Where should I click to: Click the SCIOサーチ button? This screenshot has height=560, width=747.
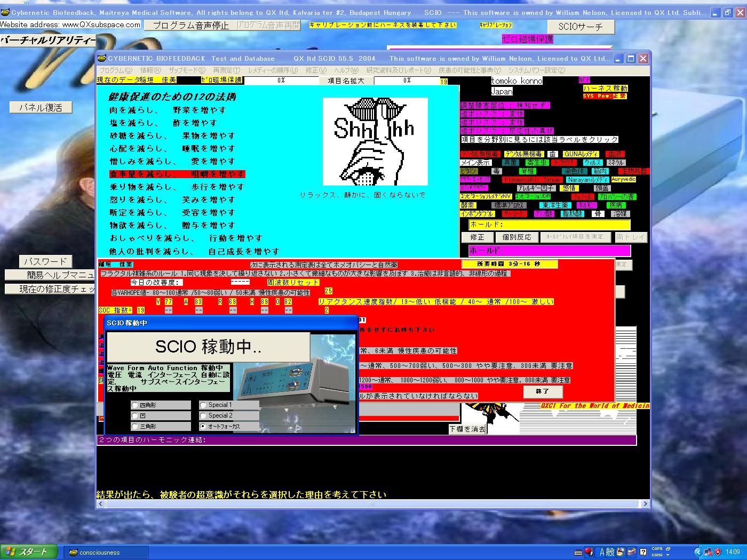581,26
